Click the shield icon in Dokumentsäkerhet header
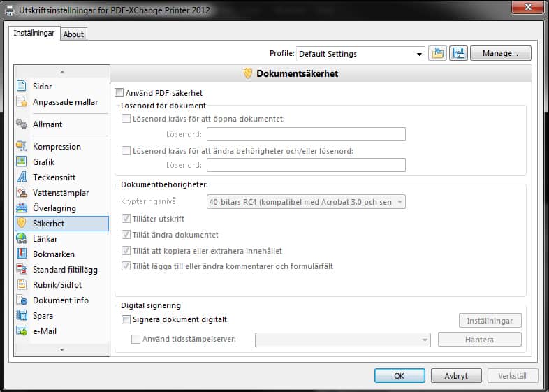549x392 pixels. [x=247, y=73]
